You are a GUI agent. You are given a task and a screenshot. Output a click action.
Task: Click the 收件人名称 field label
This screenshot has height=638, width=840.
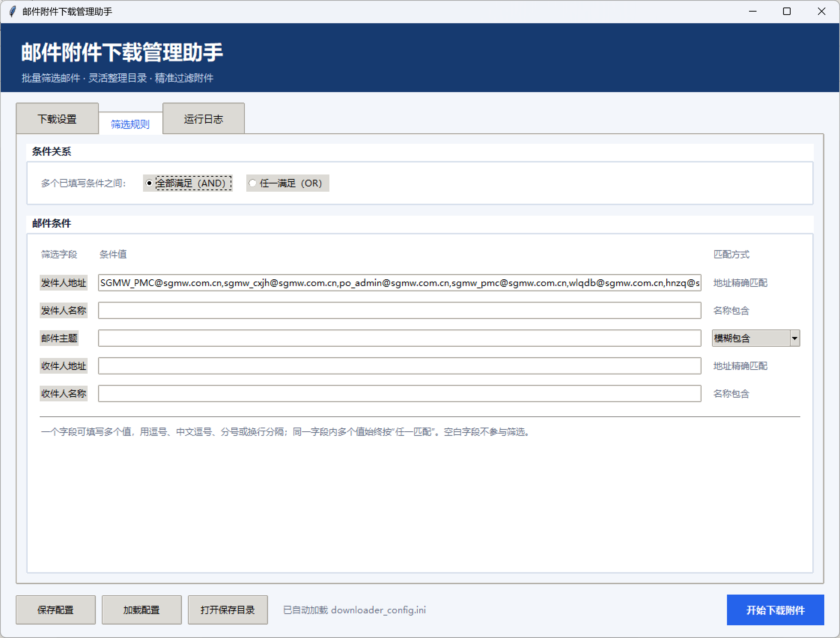coord(63,394)
